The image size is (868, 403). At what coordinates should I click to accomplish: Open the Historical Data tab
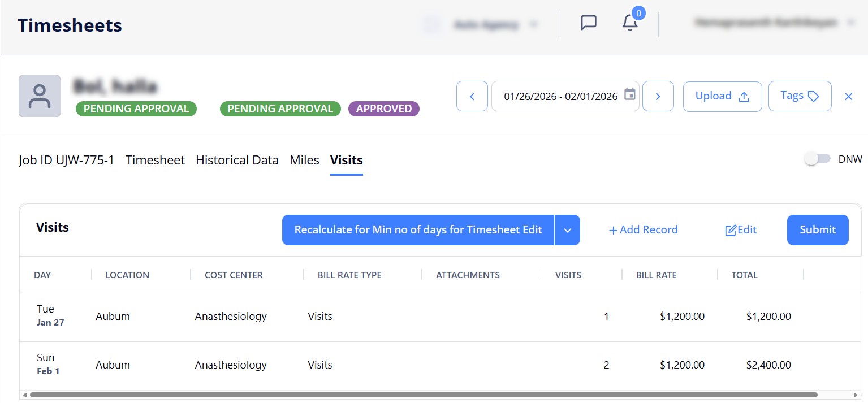[x=237, y=161]
